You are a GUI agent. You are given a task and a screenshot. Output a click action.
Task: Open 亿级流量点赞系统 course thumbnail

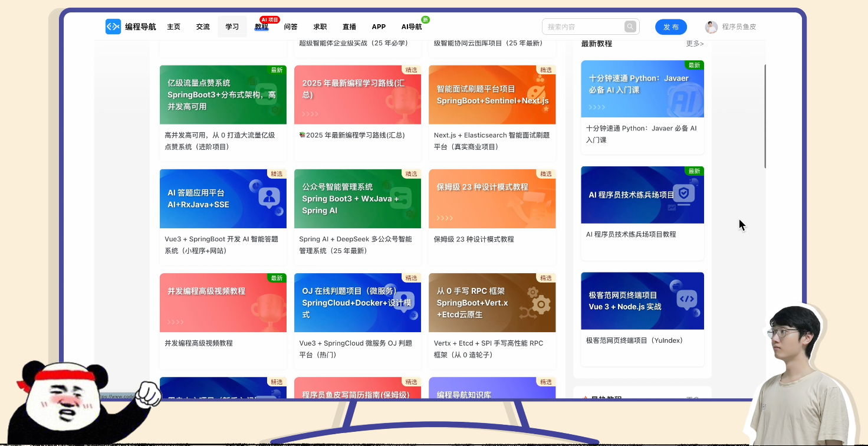[223, 95]
